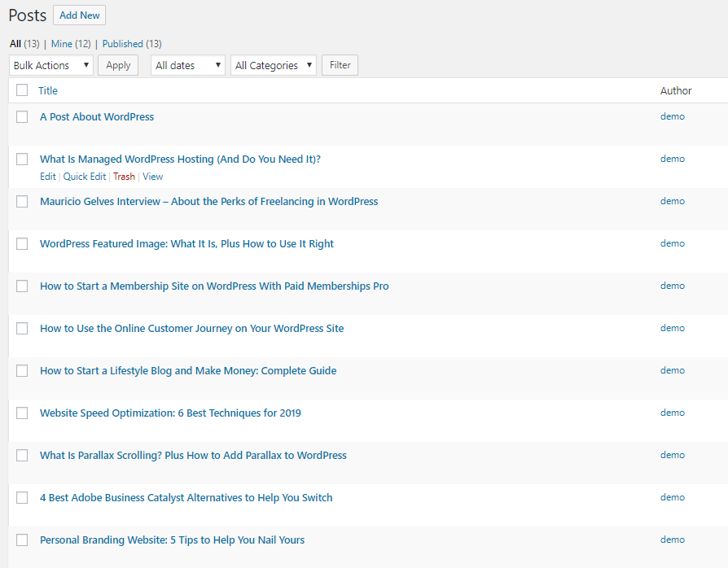Click the Filter button
This screenshot has height=568, width=728.
tap(339, 64)
